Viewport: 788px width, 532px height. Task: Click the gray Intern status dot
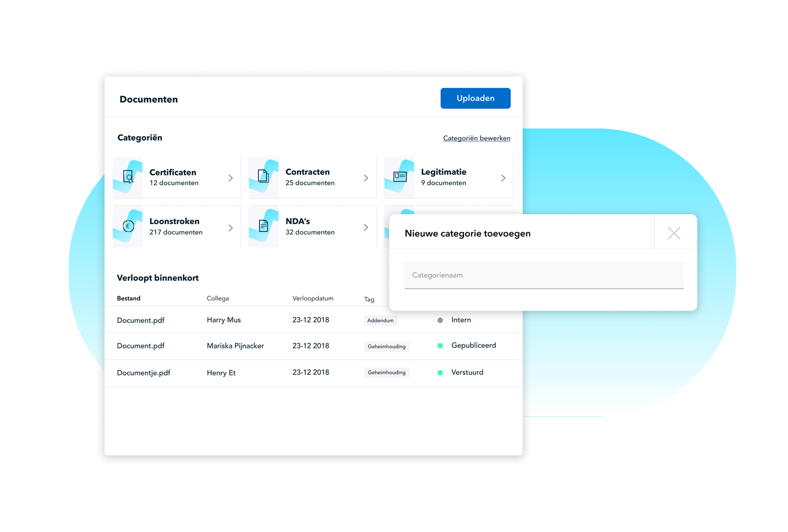click(x=440, y=320)
